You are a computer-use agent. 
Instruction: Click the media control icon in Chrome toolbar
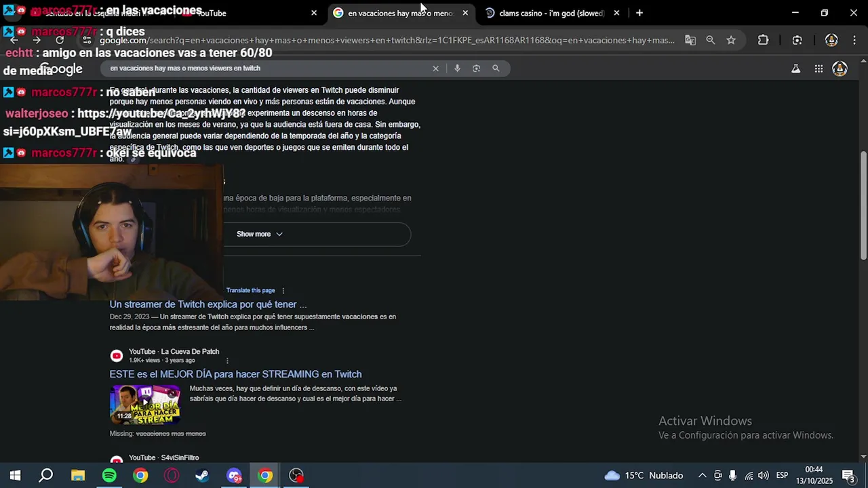click(797, 40)
